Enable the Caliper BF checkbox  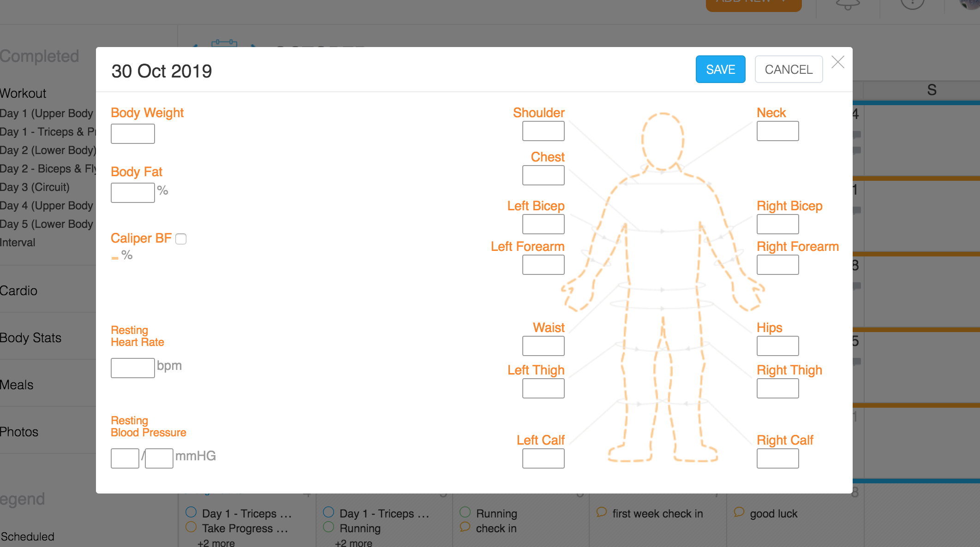coord(182,238)
